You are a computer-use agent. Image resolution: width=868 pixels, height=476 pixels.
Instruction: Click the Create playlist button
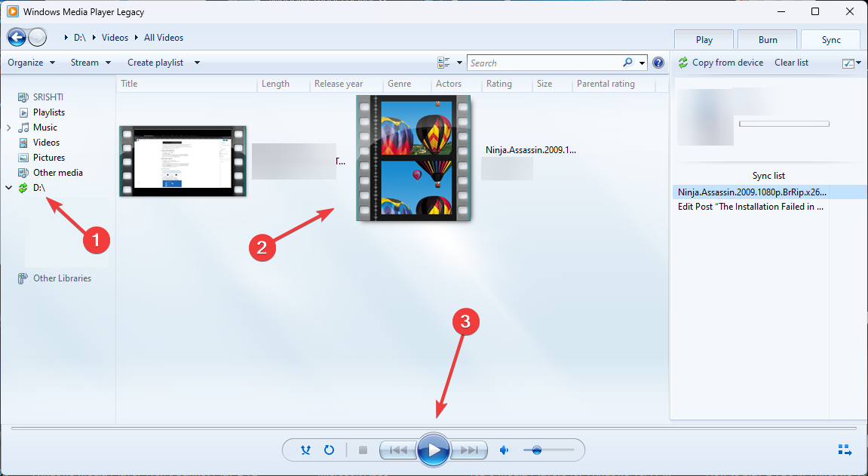tap(155, 63)
